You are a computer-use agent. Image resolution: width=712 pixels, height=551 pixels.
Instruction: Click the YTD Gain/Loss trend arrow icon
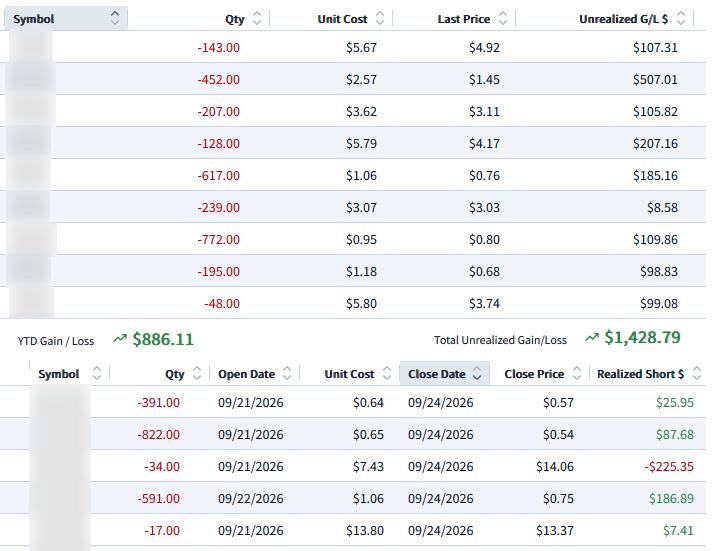click(120, 338)
